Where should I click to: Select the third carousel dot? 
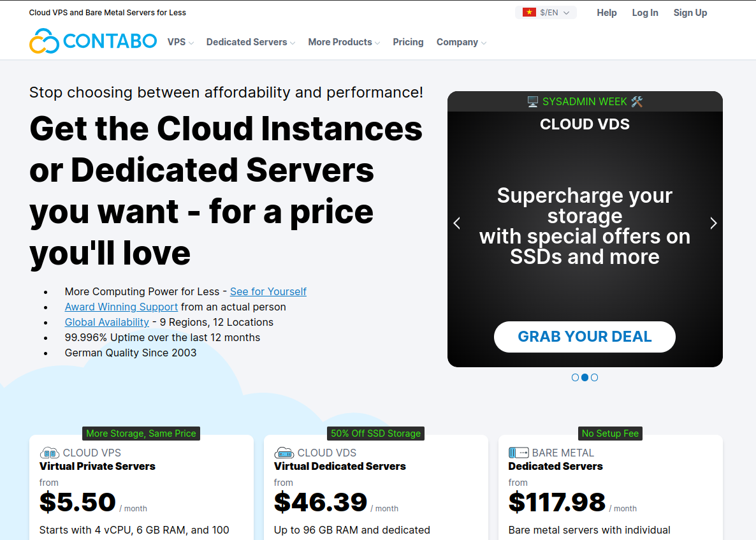[595, 377]
